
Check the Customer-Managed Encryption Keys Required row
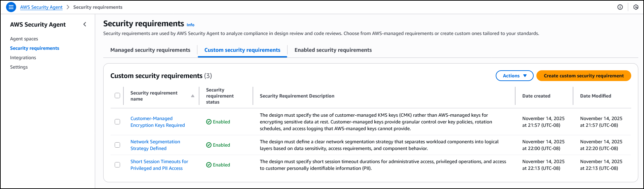[117, 122]
